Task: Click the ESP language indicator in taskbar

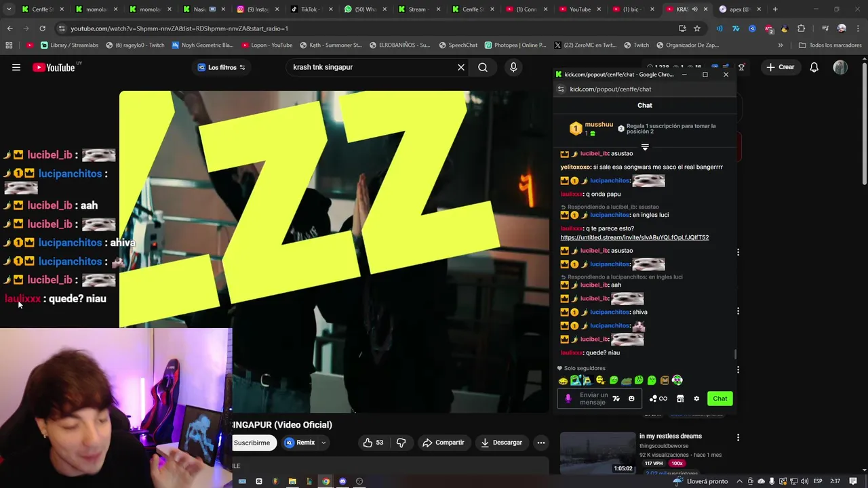Action: [x=818, y=481]
